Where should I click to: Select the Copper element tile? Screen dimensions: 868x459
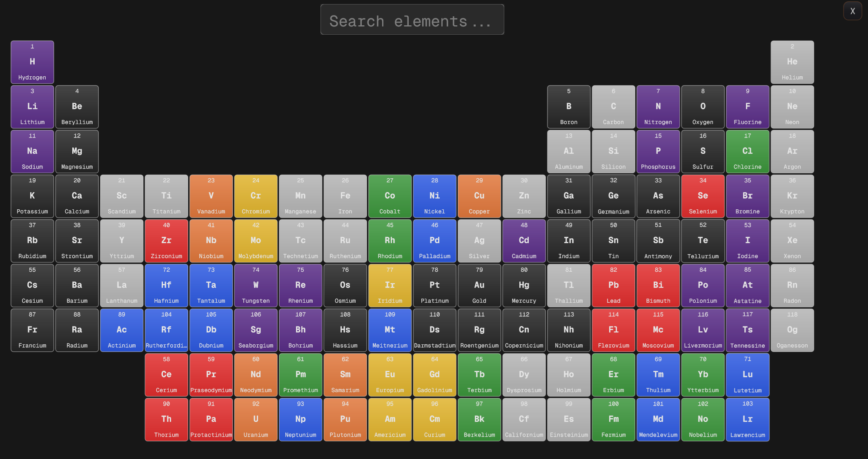[x=479, y=196]
